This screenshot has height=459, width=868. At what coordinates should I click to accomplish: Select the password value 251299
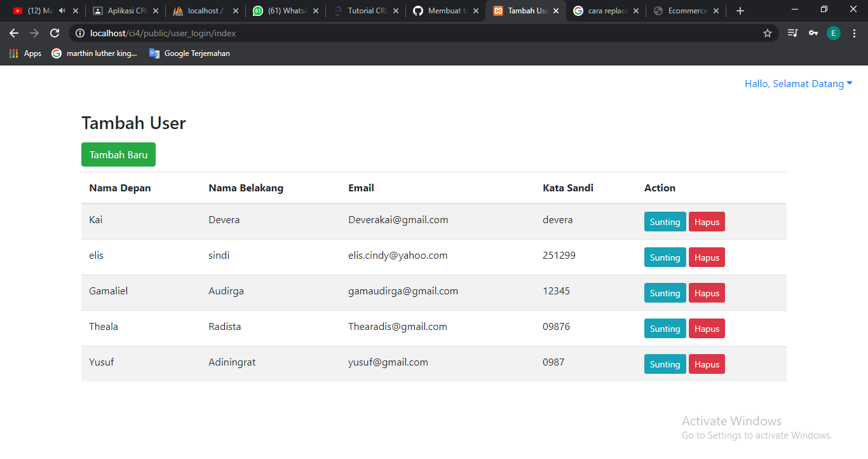(x=559, y=256)
